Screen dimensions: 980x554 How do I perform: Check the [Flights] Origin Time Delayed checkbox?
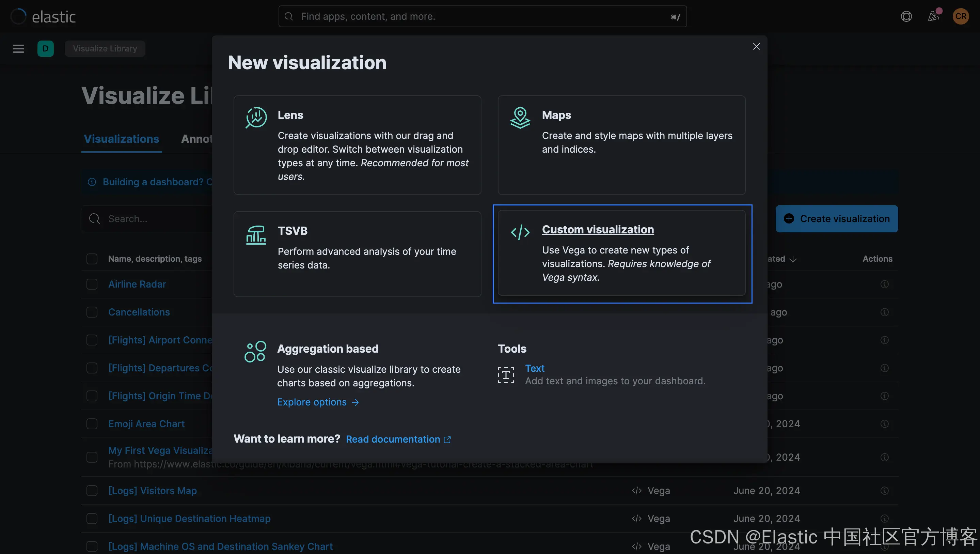[x=92, y=396]
